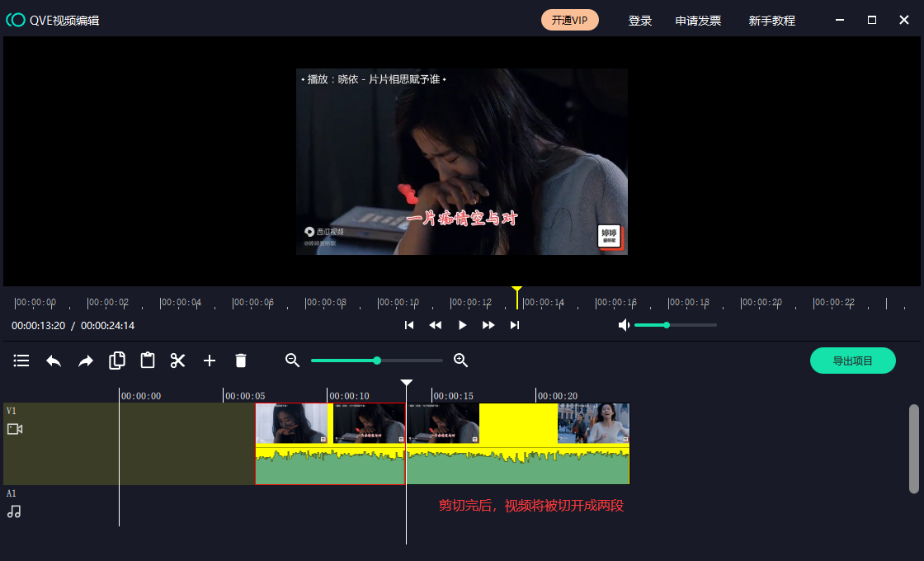Copy the selected clip
Image resolution: width=924 pixels, height=561 pixels.
[x=117, y=361]
